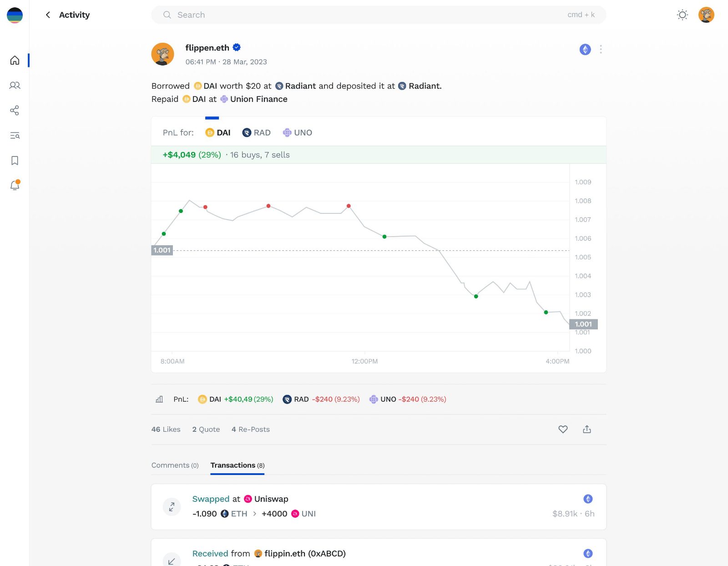Click the ETH token in swap transaction
Image resolution: width=728 pixels, height=566 pixels.
tap(234, 514)
